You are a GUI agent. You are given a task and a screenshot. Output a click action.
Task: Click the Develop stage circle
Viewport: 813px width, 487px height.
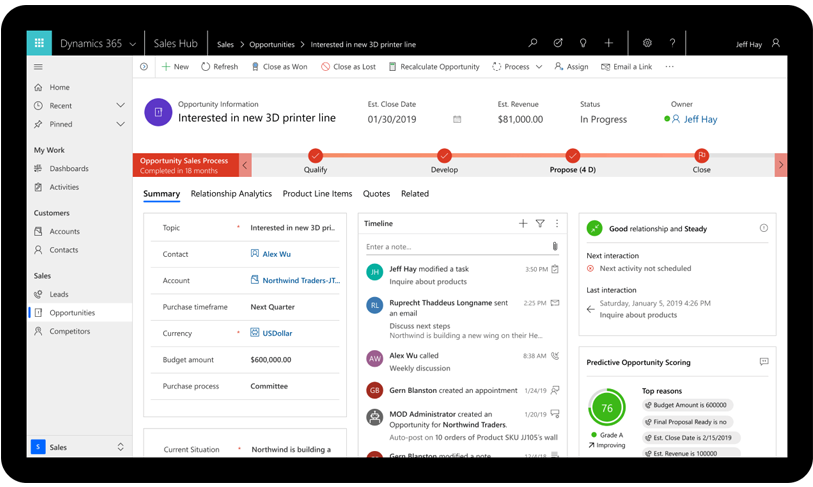[x=444, y=156]
